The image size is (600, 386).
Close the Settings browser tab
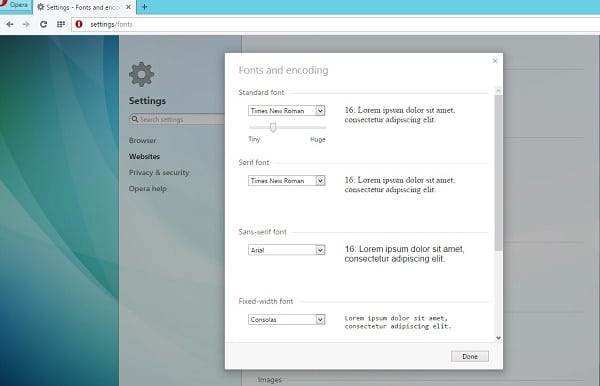[129, 7]
